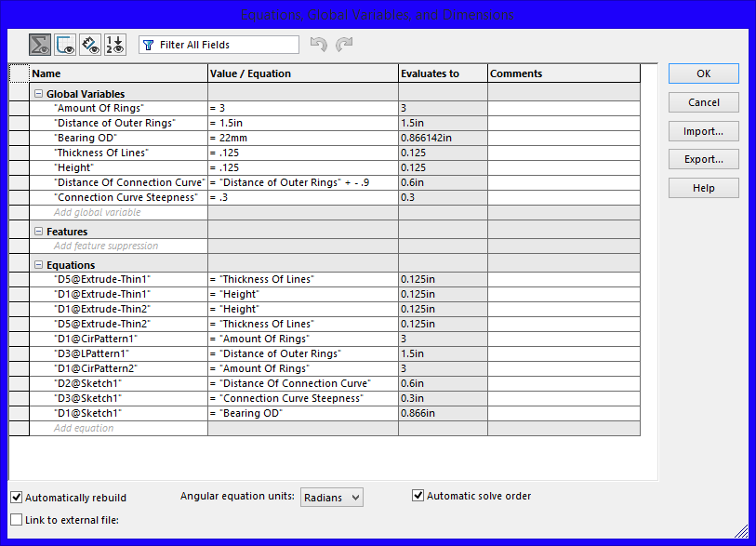Click the Filter All Fields box
756x546 pixels.
pyautogui.click(x=219, y=45)
